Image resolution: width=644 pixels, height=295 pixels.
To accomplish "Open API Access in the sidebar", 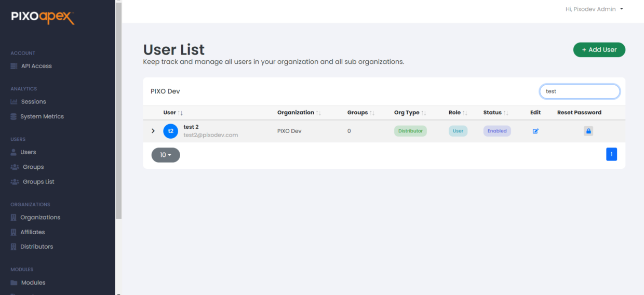I will click(x=31, y=66).
